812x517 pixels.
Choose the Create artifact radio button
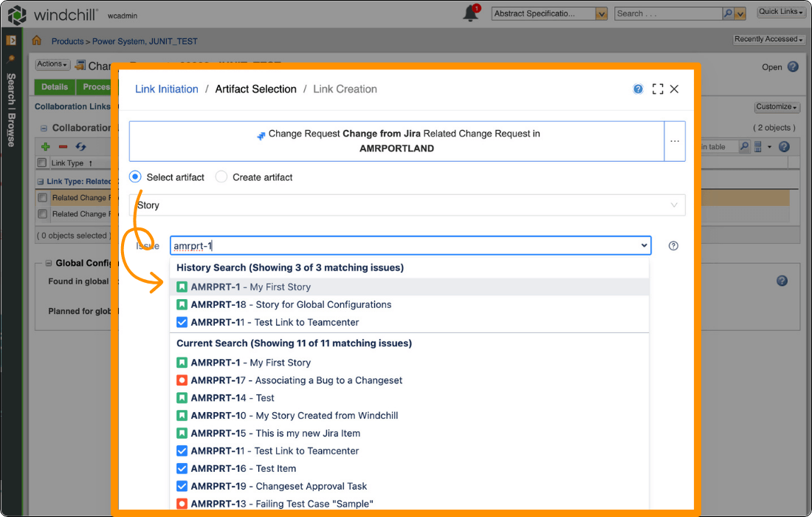tap(221, 177)
